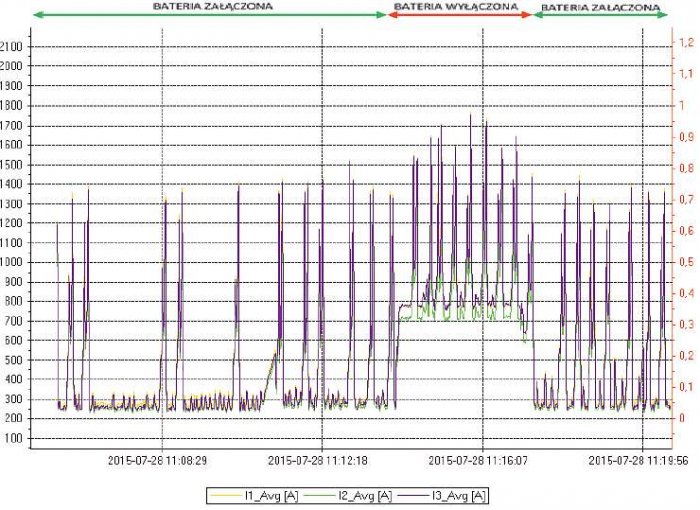
Task: Click the right axis value 0,9
Action: [687, 137]
